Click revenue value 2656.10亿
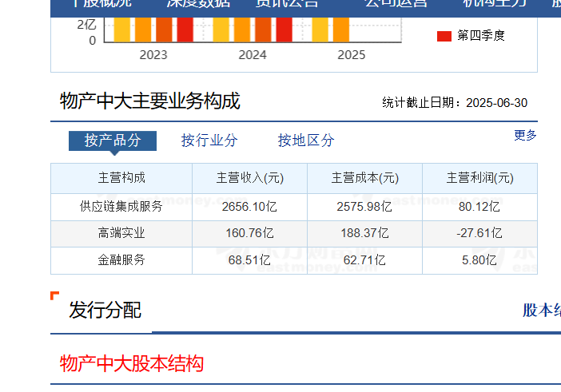The width and height of the screenshot is (561, 392). pos(249,207)
